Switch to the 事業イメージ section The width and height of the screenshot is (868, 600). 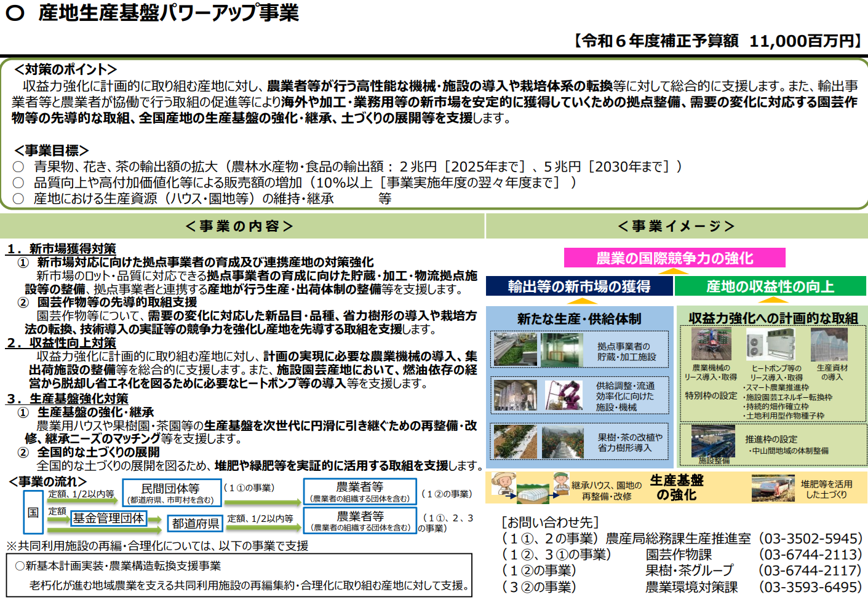pos(677,226)
